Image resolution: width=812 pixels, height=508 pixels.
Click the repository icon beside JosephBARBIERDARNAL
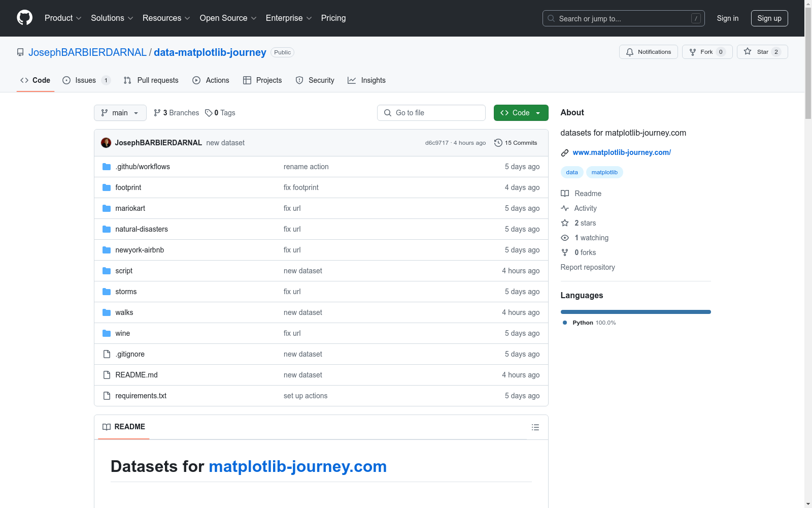(x=20, y=52)
